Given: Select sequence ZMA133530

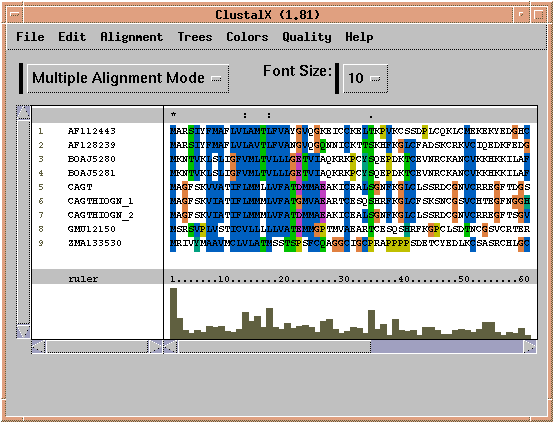Looking at the screenshot, I should click(95, 243).
